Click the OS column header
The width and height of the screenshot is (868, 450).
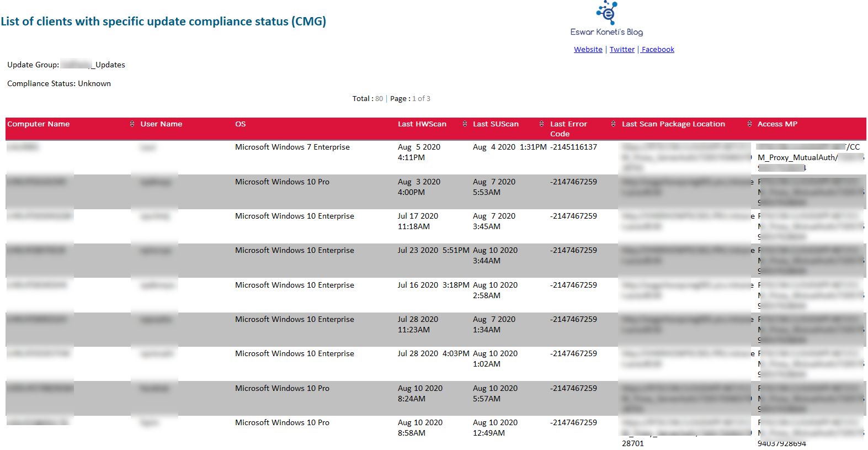click(x=240, y=124)
